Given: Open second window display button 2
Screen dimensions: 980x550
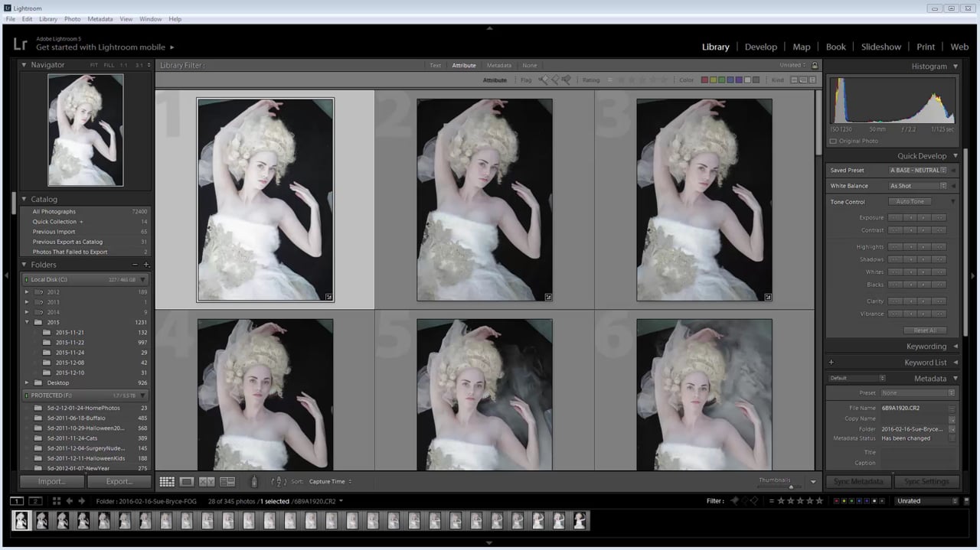Looking at the screenshot, I should pos(35,501).
